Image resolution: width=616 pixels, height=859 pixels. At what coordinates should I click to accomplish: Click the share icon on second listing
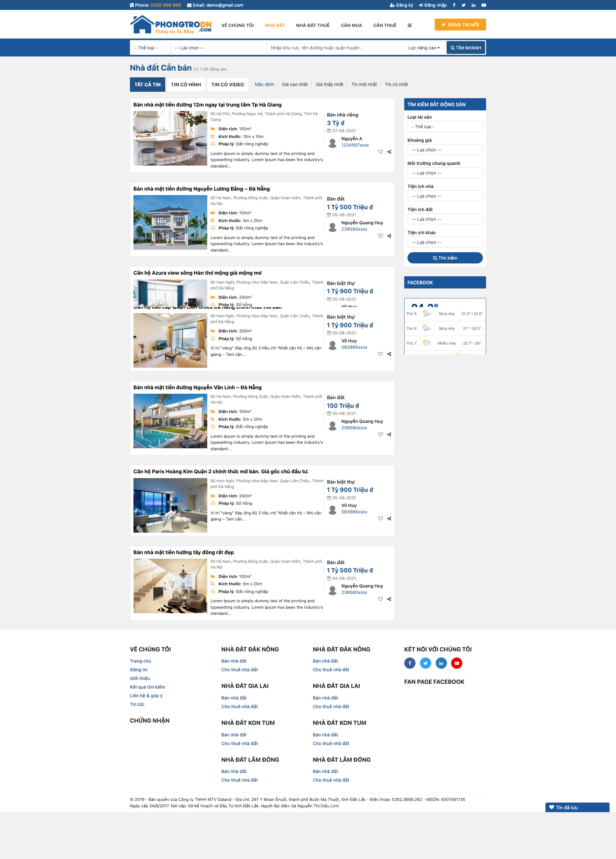389,236
